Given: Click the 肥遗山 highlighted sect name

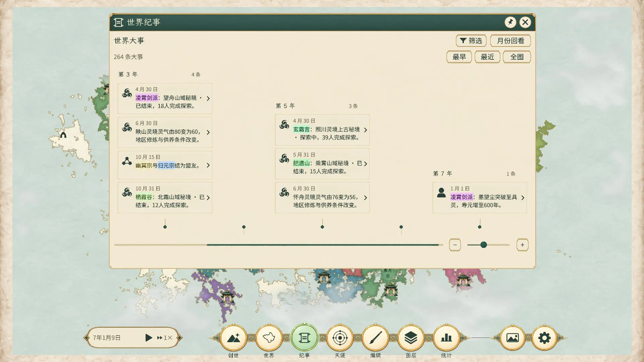Looking at the screenshot, I should [301, 163].
